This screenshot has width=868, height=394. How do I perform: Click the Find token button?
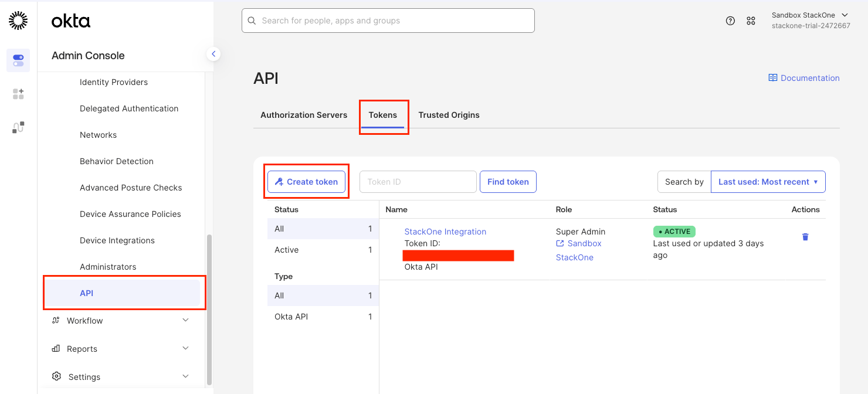click(x=508, y=182)
